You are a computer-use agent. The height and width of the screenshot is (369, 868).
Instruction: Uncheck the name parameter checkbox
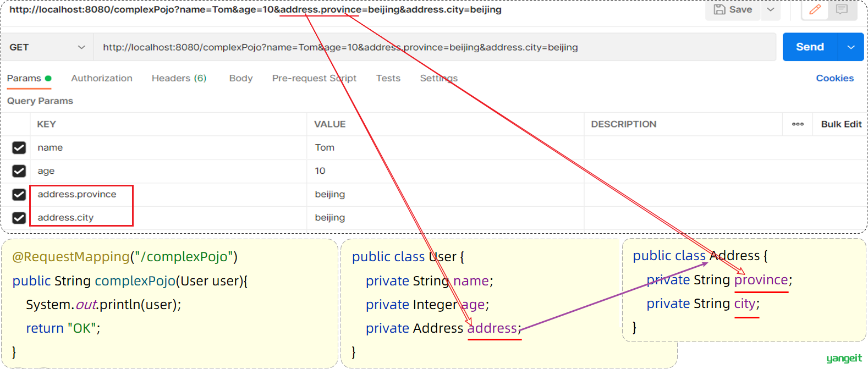[x=19, y=148]
